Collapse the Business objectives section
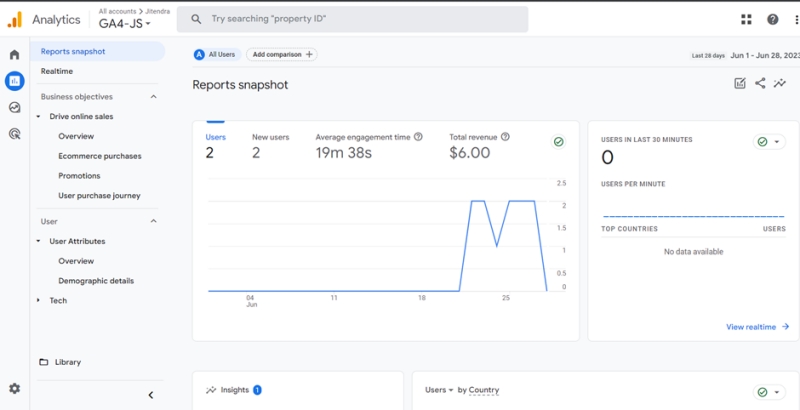 153,97
